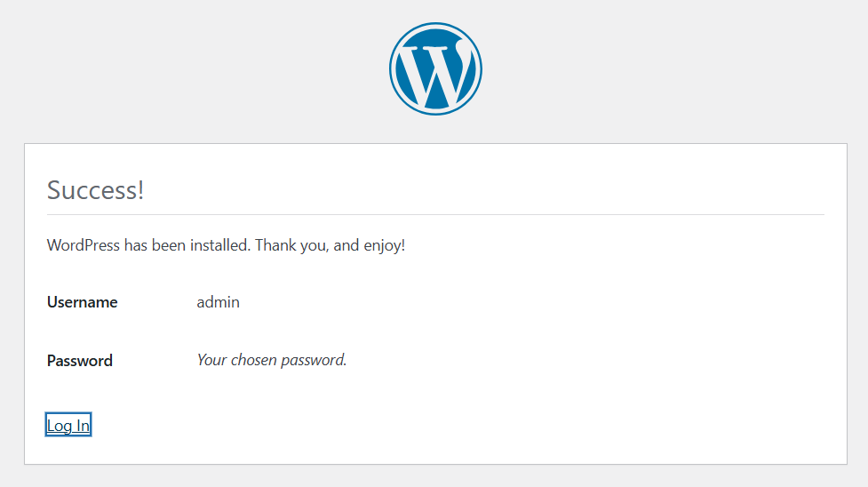Click the Success! heading text

pos(95,190)
